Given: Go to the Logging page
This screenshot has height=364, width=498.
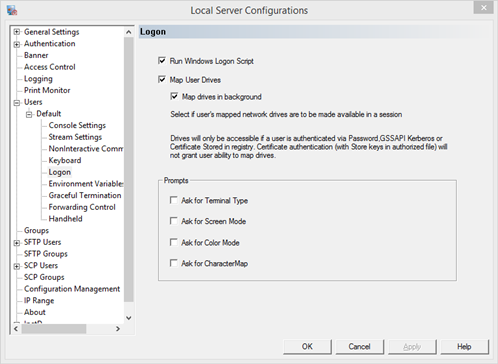Looking at the screenshot, I should tap(38, 79).
